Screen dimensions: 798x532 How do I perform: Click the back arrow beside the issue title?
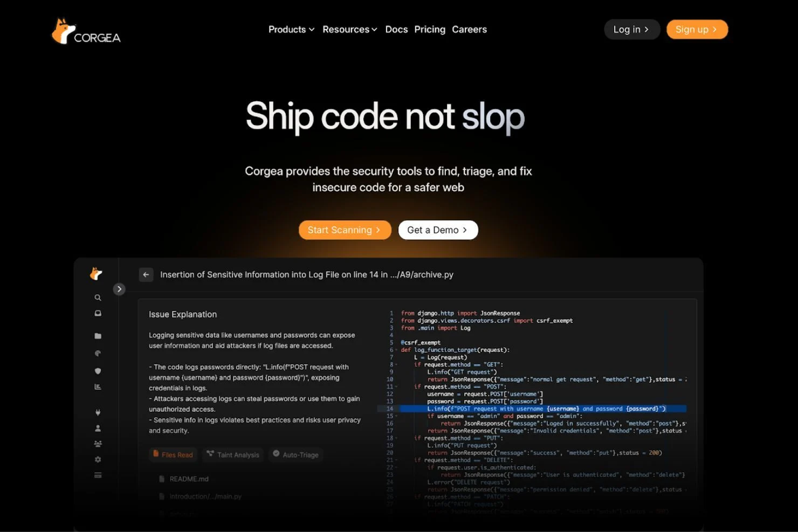[146, 274]
